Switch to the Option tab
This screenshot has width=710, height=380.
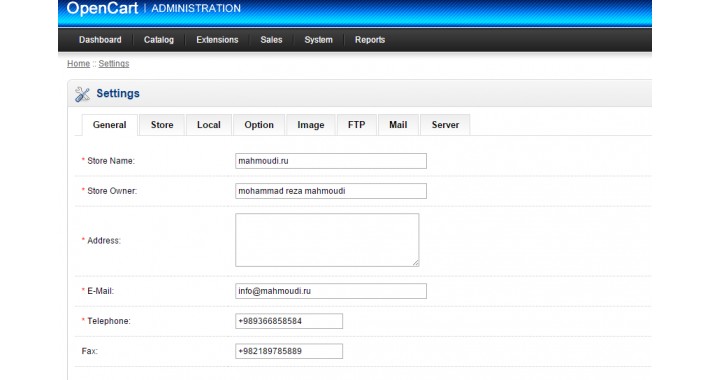pos(259,125)
